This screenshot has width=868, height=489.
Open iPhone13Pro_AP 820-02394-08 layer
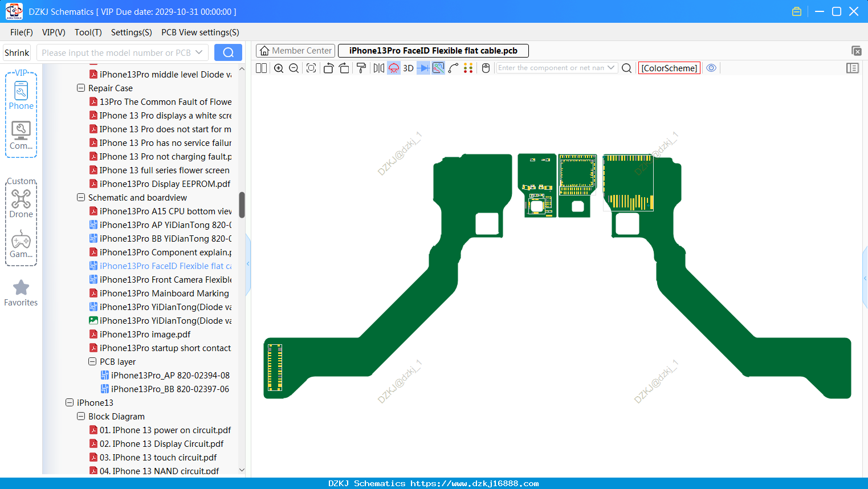click(165, 376)
